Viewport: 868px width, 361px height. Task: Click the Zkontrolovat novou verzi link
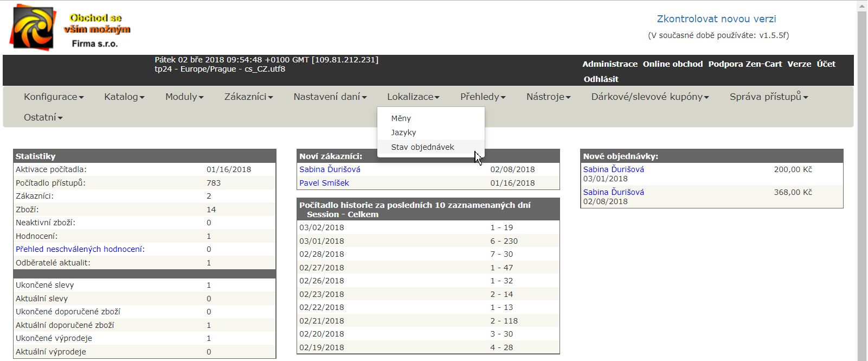pos(716,19)
